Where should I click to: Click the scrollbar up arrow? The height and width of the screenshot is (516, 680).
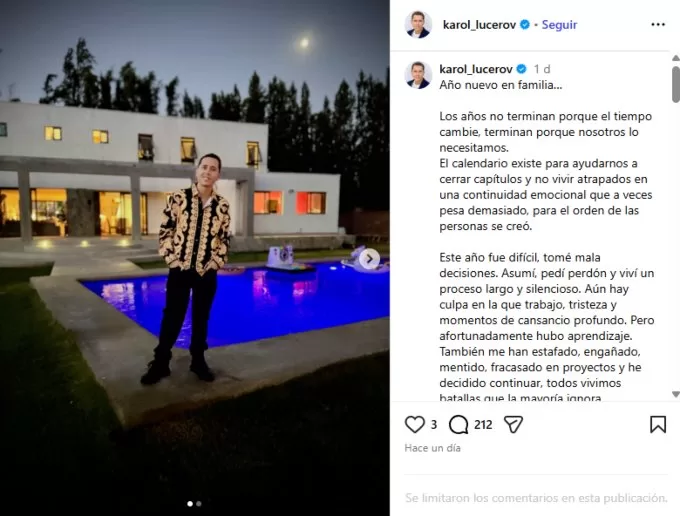(675, 58)
